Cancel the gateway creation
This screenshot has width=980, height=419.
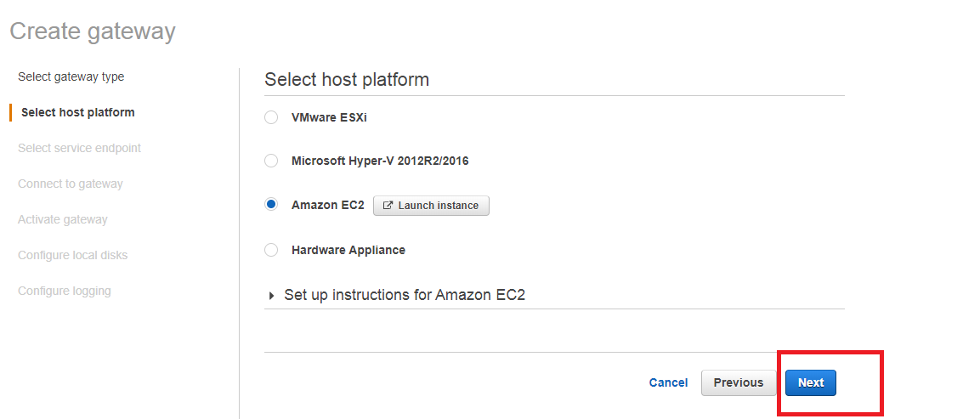(668, 382)
